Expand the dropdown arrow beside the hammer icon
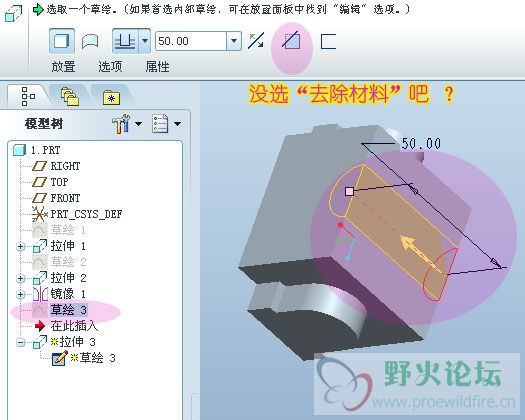 pos(138,124)
